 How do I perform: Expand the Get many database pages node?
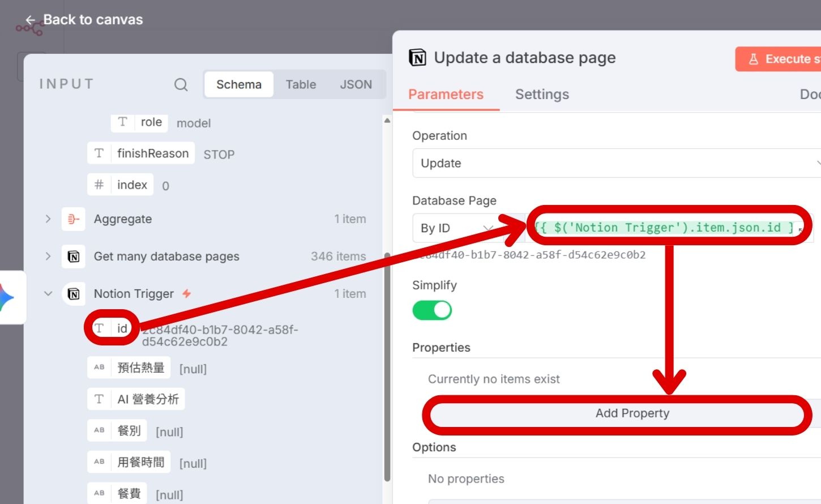(x=48, y=257)
